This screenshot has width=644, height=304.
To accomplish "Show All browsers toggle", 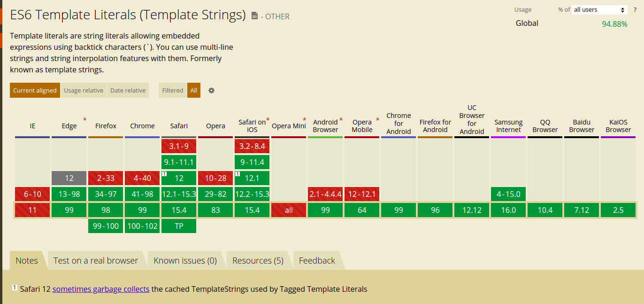I will tap(193, 91).
